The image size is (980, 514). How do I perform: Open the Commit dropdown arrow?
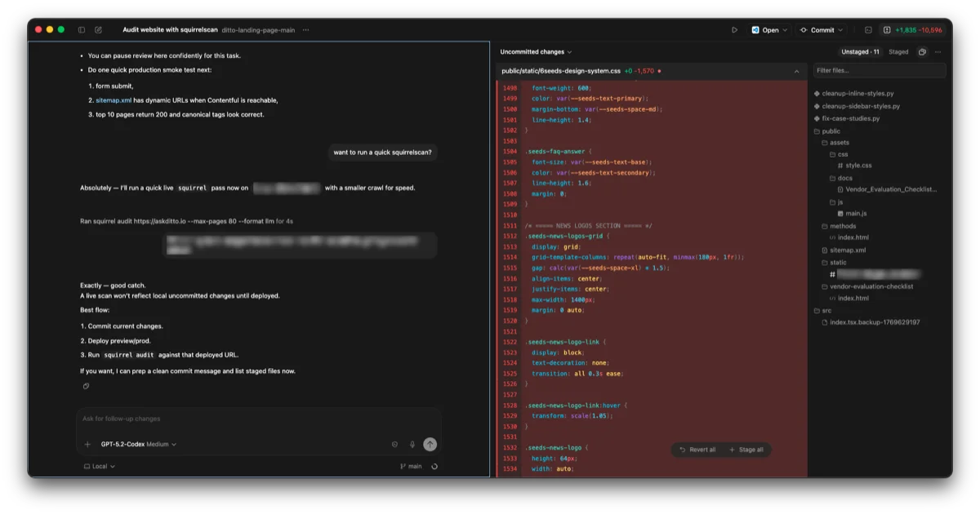point(841,29)
